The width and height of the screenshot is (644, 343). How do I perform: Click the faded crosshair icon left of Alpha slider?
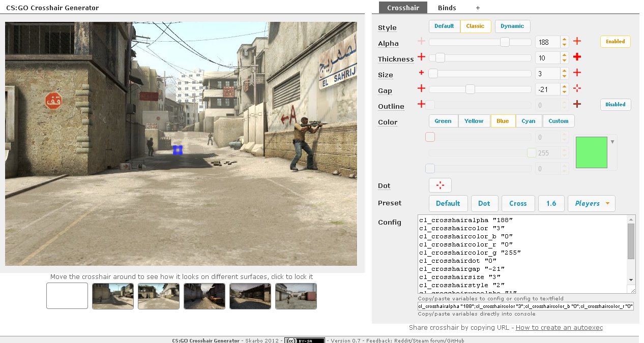tap(421, 42)
